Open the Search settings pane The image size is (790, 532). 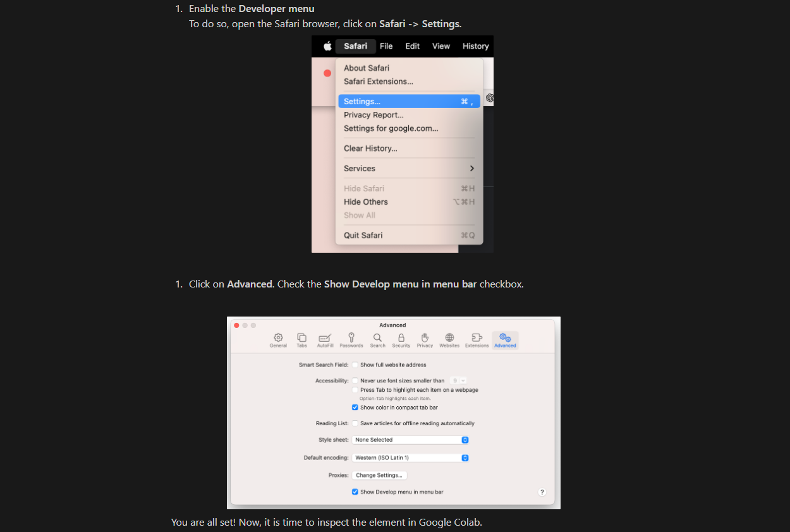pyautogui.click(x=377, y=341)
